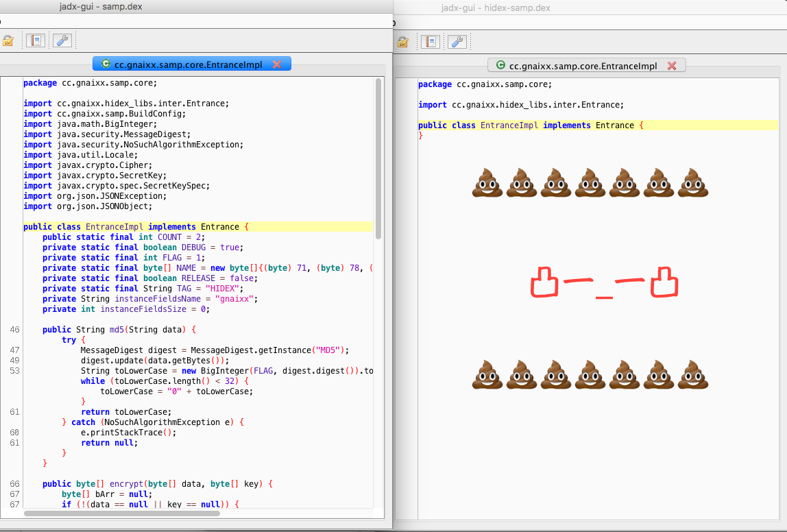Click import Entrance line in hidex-samp.dex window
Screen dimensions: 787x532
(521, 105)
